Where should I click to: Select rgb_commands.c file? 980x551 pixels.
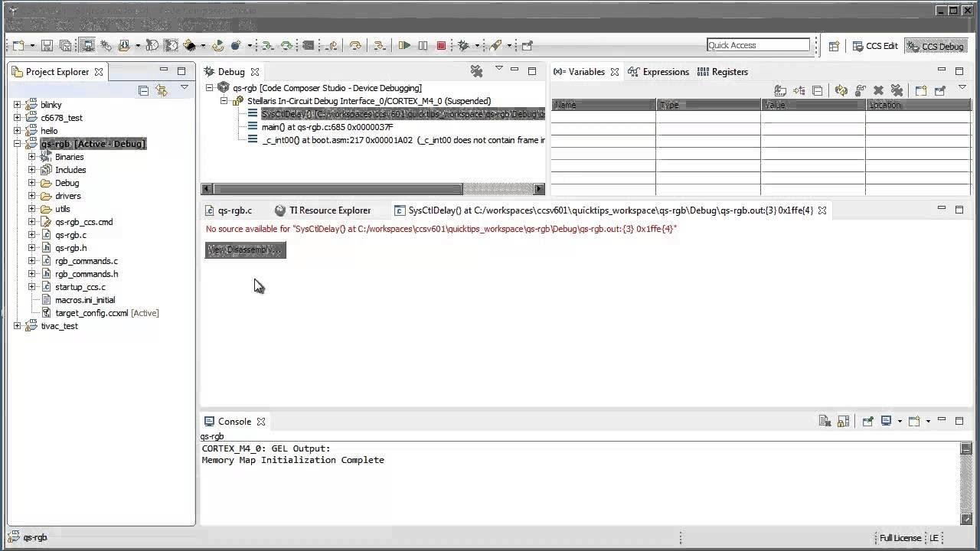point(86,261)
